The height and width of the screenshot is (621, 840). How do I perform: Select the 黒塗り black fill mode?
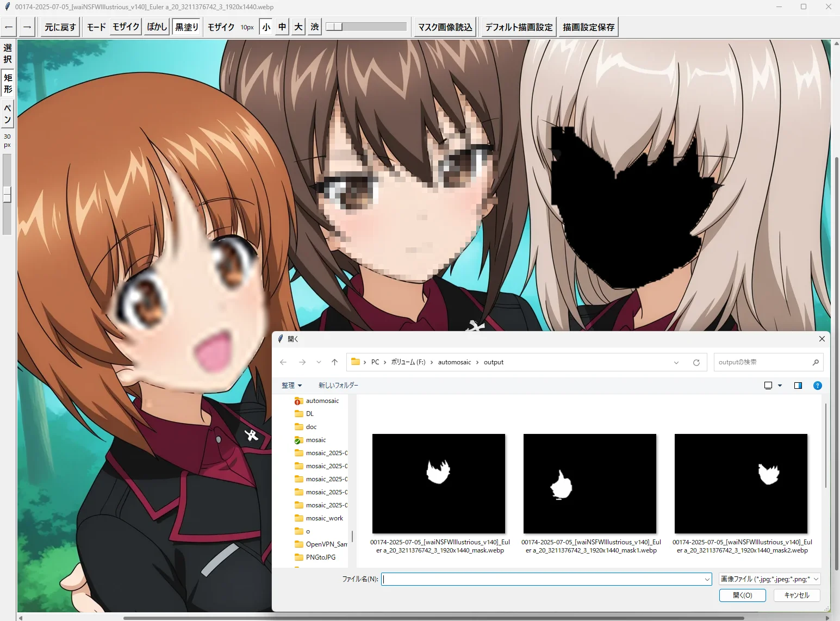pyautogui.click(x=186, y=27)
